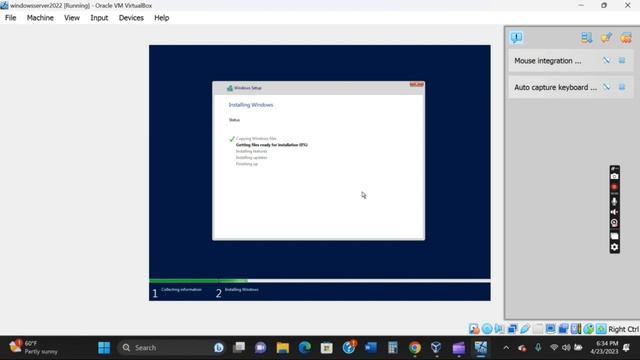Image resolution: width=640 pixels, height=360 pixels.
Task: Click the rightmost orange icon in notification panel
Action: click(625, 38)
